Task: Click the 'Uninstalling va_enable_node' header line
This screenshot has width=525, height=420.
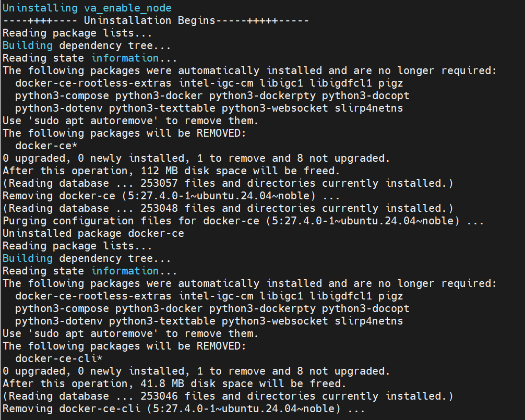Action: pyautogui.click(x=87, y=8)
